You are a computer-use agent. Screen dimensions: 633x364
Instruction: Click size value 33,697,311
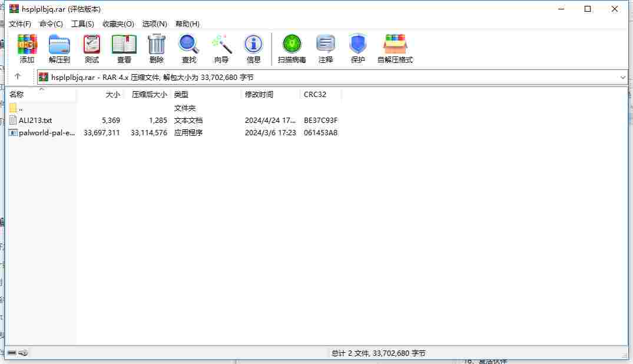(102, 133)
